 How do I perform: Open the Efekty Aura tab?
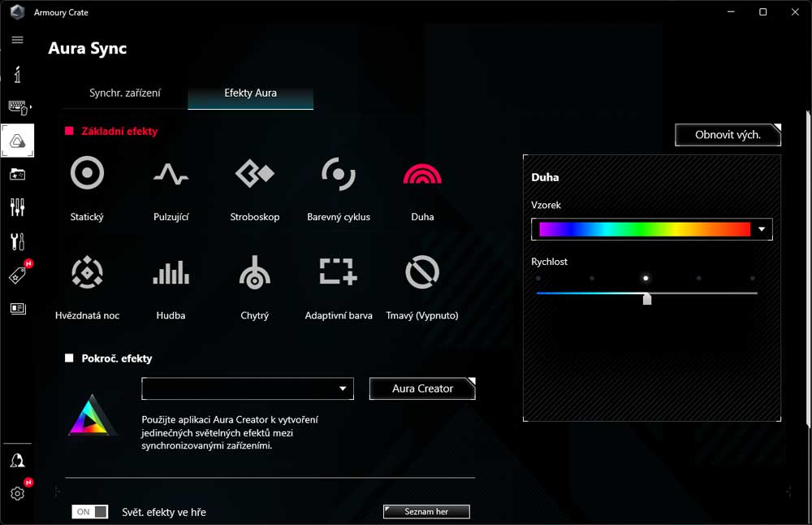click(x=250, y=93)
